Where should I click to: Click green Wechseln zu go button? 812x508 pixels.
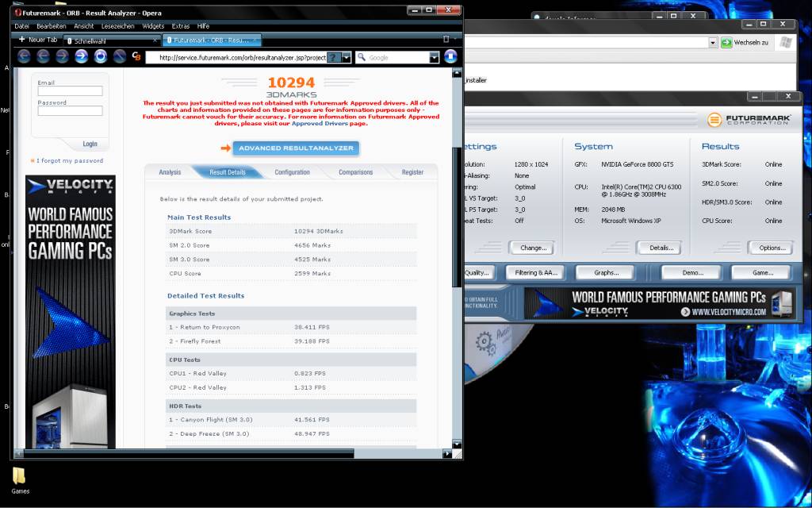(745, 43)
